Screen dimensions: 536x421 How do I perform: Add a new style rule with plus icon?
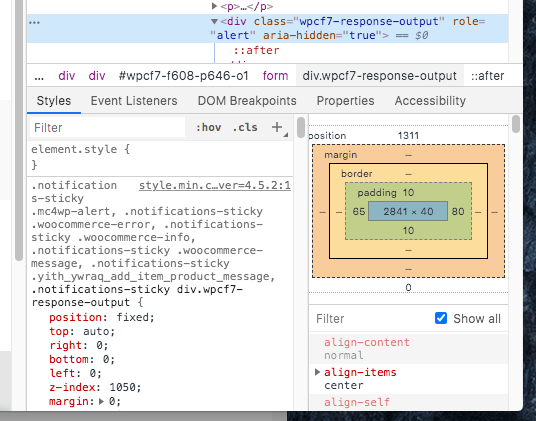277,127
